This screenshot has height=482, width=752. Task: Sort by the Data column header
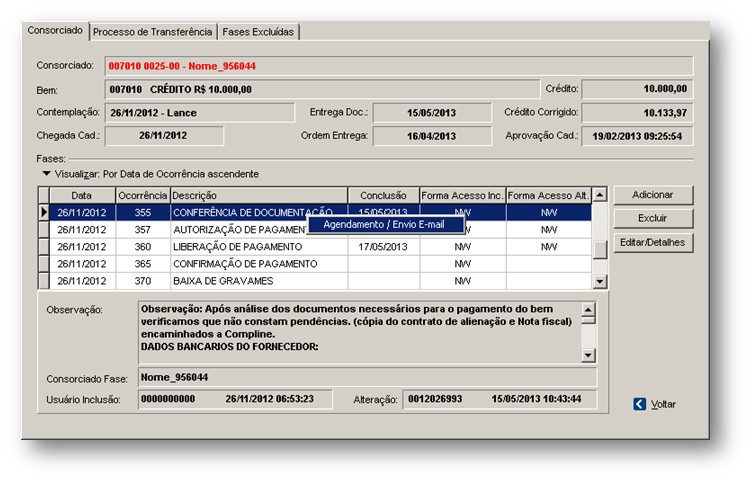(x=82, y=196)
